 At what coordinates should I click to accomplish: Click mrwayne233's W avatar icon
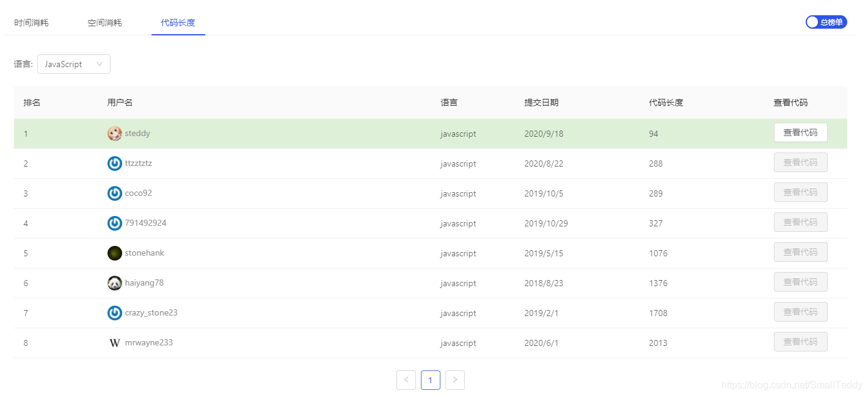point(114,342)
